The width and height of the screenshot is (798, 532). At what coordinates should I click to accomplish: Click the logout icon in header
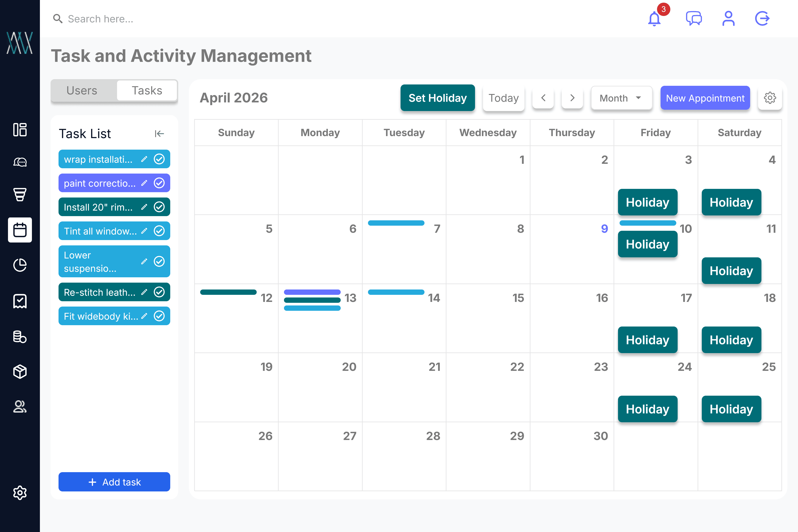point(762,19)
